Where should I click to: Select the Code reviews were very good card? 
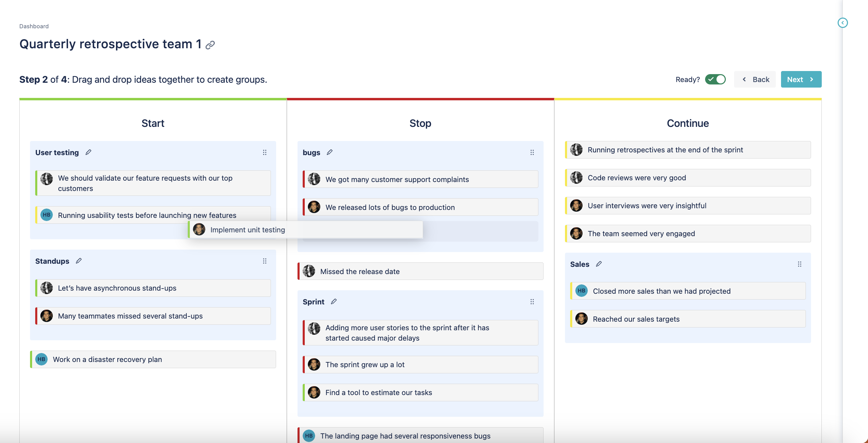point(687,178)
